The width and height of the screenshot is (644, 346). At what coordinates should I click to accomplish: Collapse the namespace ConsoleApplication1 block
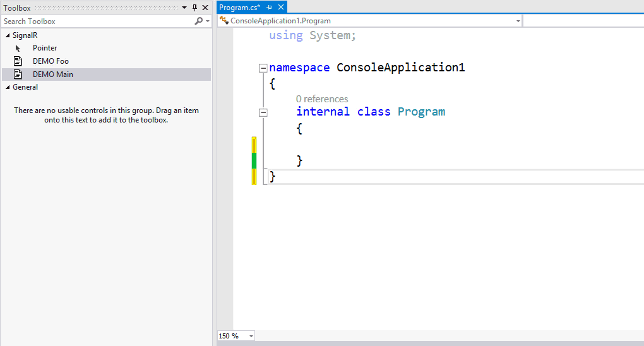tap(263, 68)
